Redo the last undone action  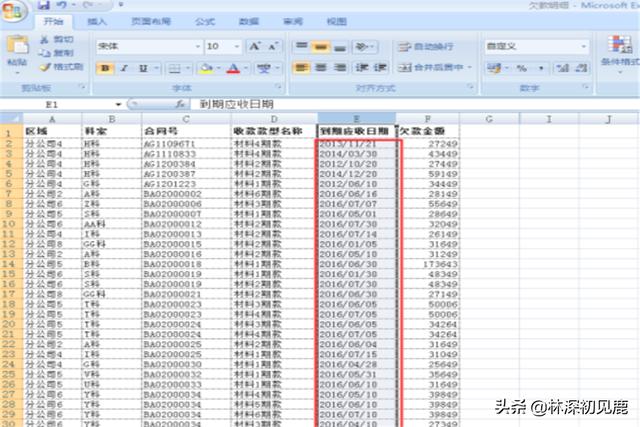point(88,5)
